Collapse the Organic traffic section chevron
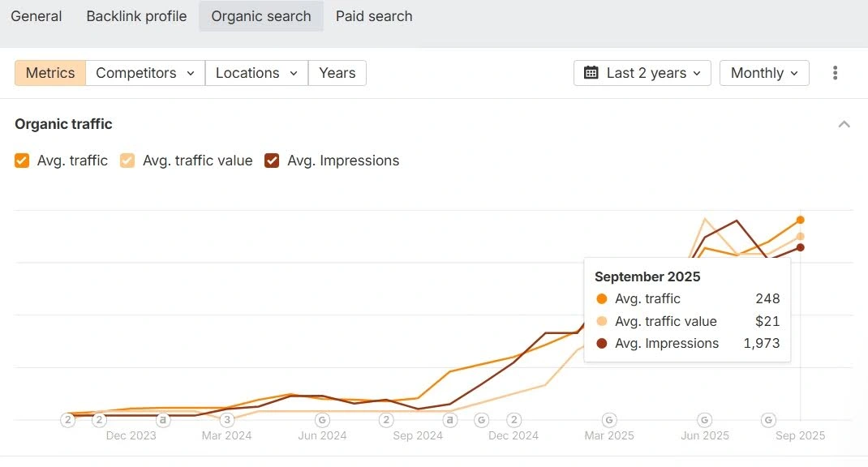Viewport: 868px width, 467px height. pyautogui.click(x=844, y=124)
